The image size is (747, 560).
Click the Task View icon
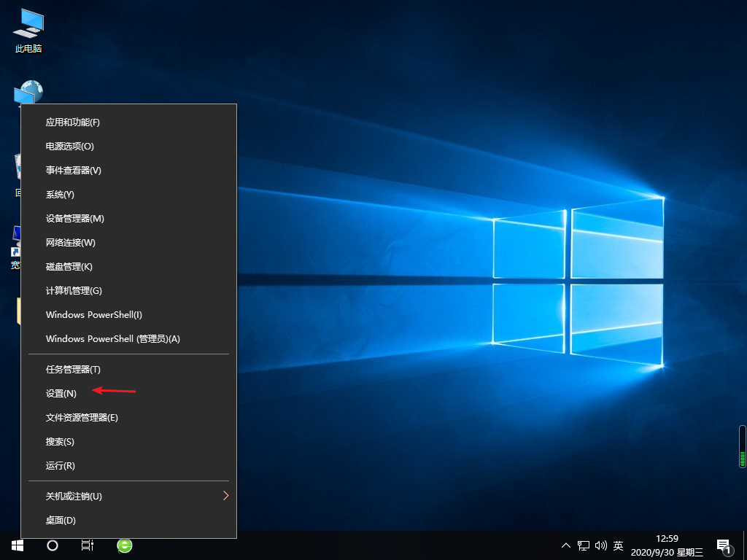[87, 545]
